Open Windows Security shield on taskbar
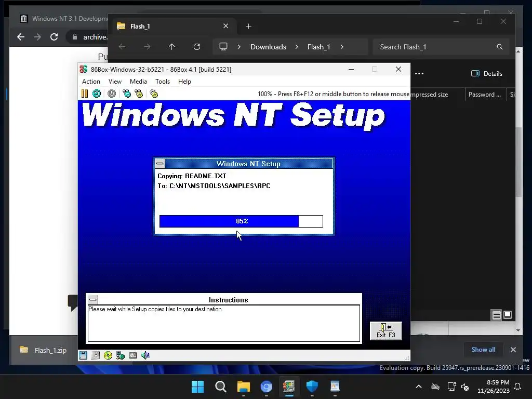The width and height of the screenshot is (532, 399). (312, 387)
